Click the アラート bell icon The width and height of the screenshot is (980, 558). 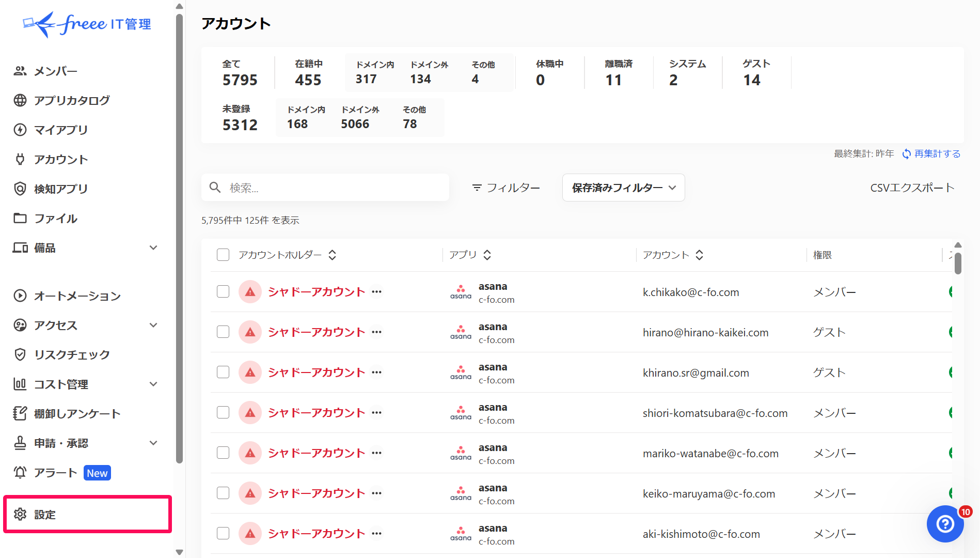20,472
